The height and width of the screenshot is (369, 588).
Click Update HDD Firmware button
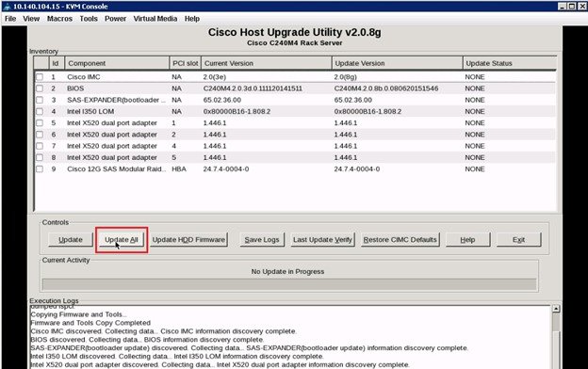(x=188, y=240)
